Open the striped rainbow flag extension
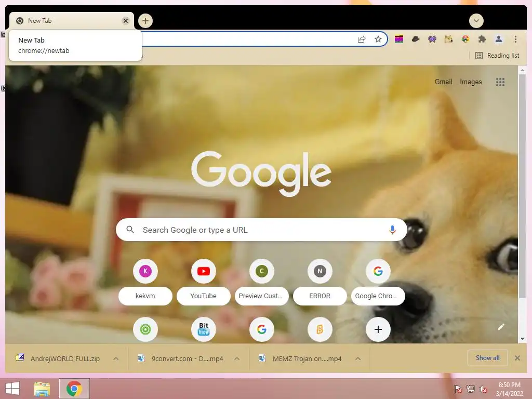 pos(399,39)
